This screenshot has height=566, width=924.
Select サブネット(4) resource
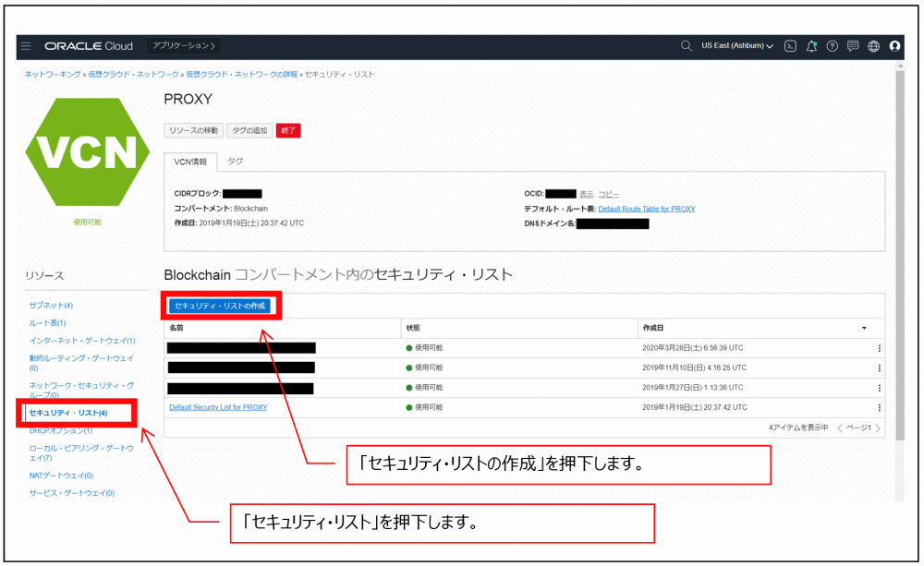[x=51, y=305]
